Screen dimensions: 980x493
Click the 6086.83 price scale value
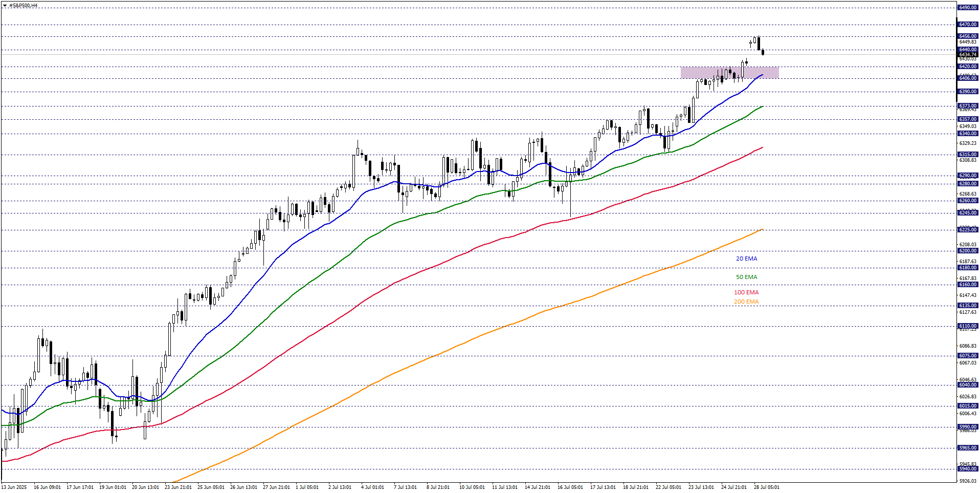968,346
